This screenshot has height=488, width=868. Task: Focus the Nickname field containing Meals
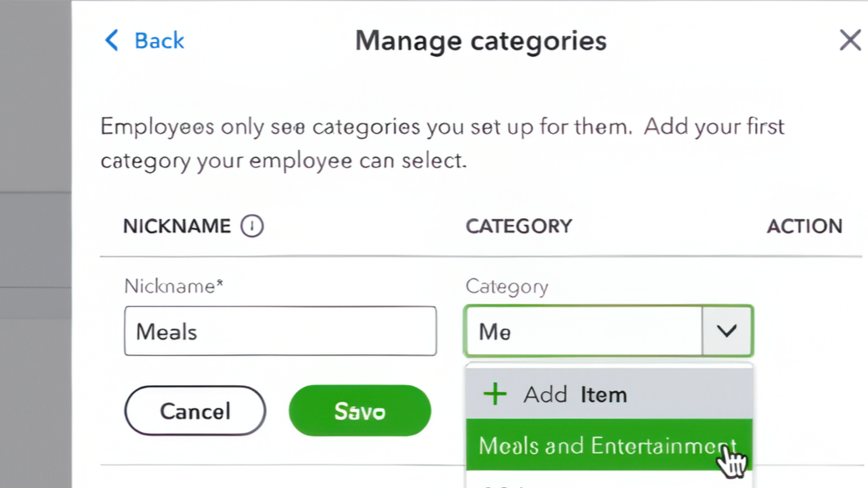[280, 331]
